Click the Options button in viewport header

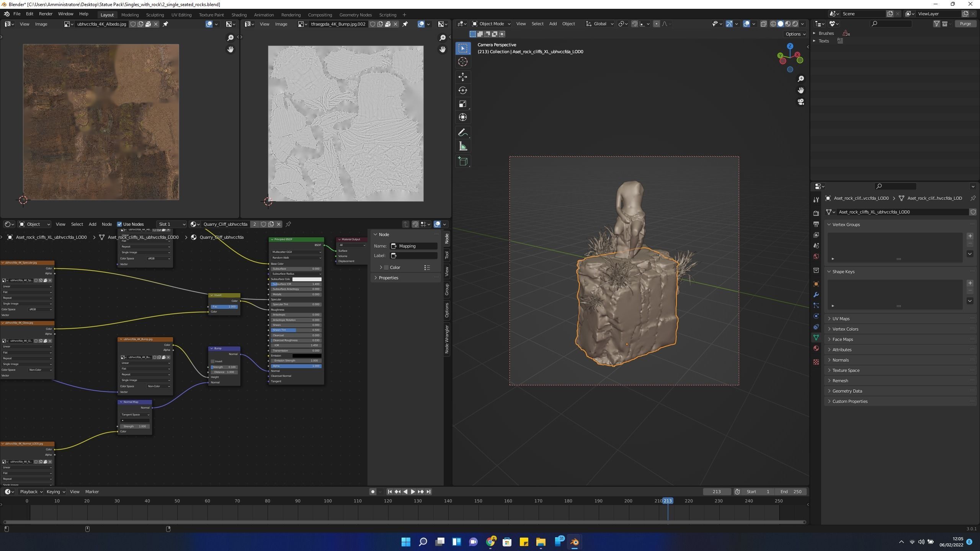point(795,34)
